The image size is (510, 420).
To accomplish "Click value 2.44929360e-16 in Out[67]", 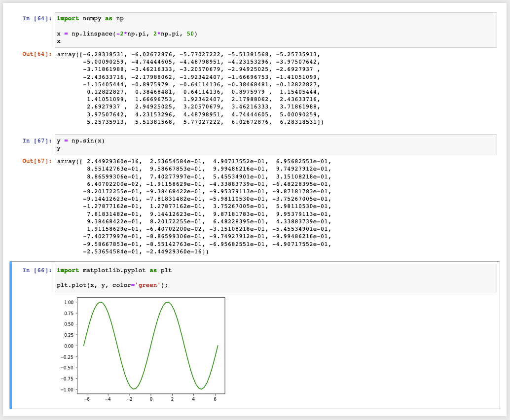I will pos(112,162).
